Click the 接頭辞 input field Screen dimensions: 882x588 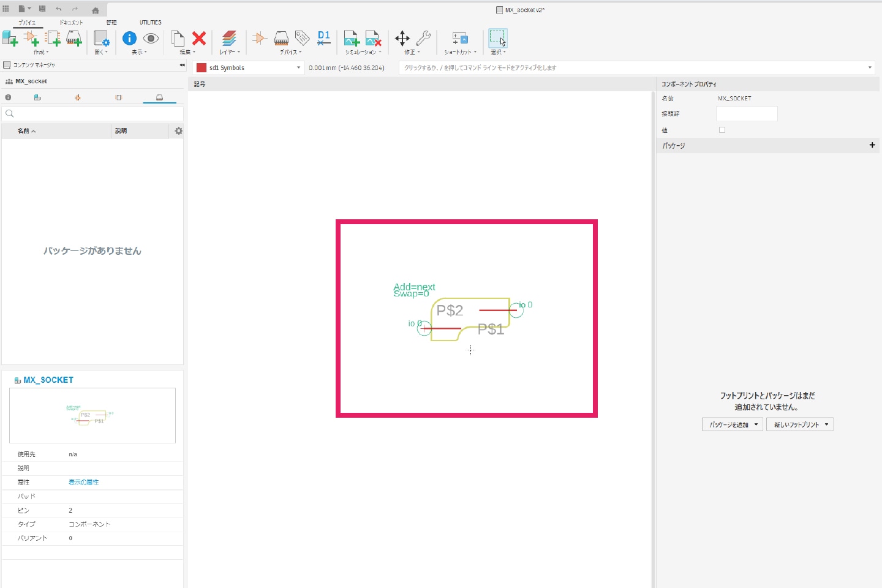coord(747,114)
